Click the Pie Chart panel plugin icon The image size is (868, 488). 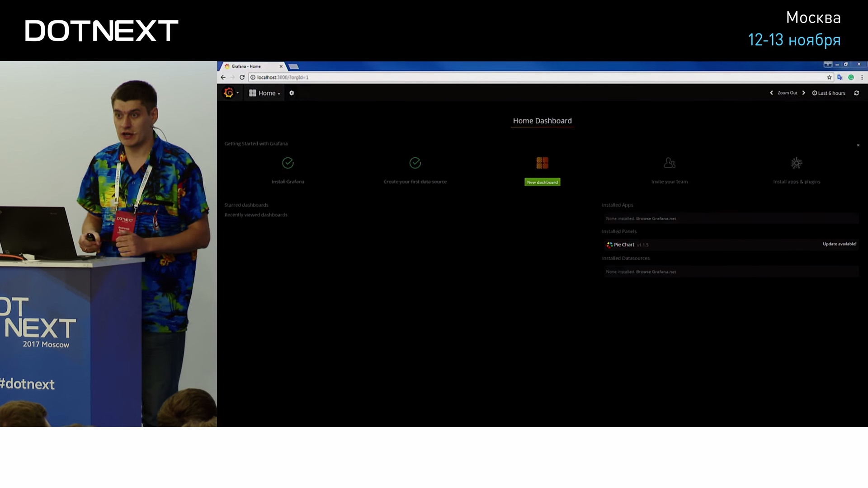click(x=609, y=244)
